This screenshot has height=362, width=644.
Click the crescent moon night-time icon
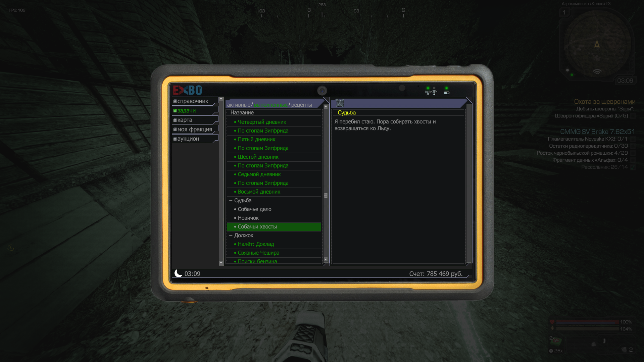179,273
